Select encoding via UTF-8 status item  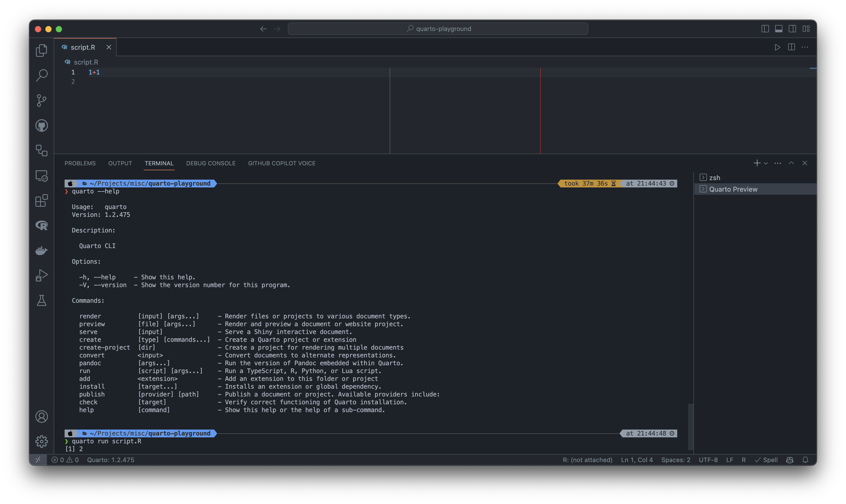coord(708,459)
